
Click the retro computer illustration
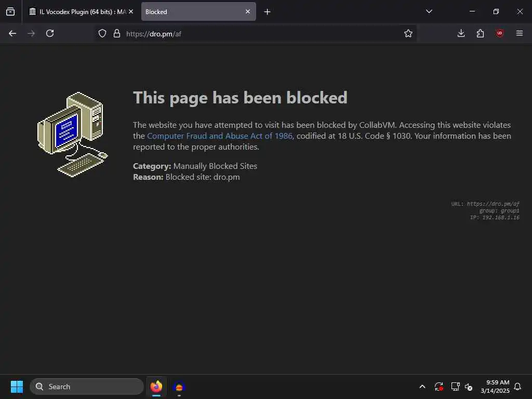[x=72, y=135]
